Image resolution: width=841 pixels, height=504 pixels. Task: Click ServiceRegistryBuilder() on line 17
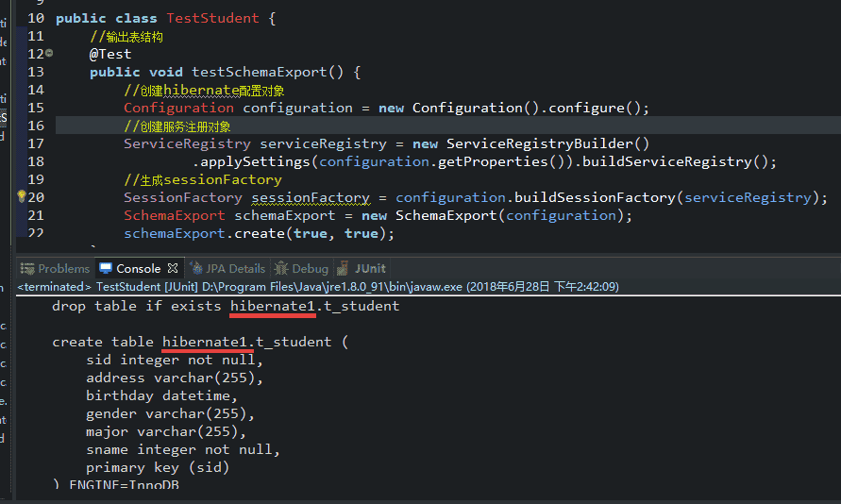[547, 143]
